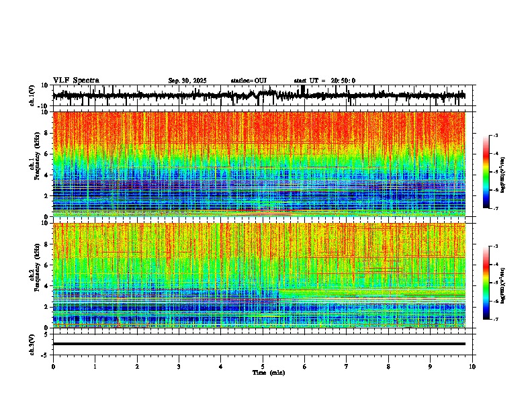Click the time axis tick "3"
This screenshot has width=532, height=411.
[179, 367]
